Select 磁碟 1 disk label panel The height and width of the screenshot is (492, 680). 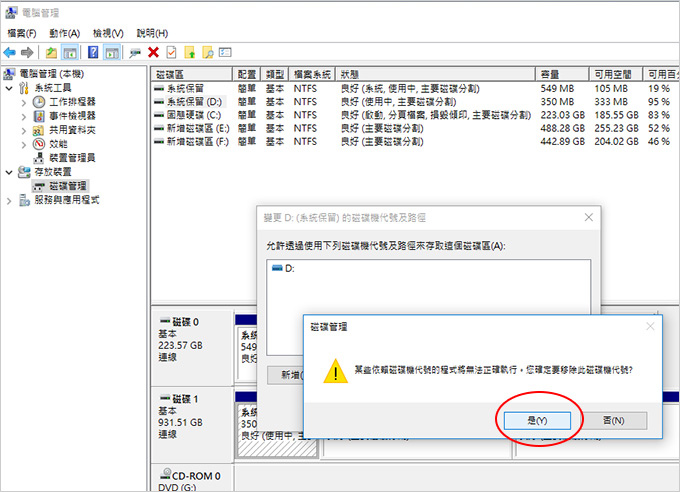(x=193, y=425)
